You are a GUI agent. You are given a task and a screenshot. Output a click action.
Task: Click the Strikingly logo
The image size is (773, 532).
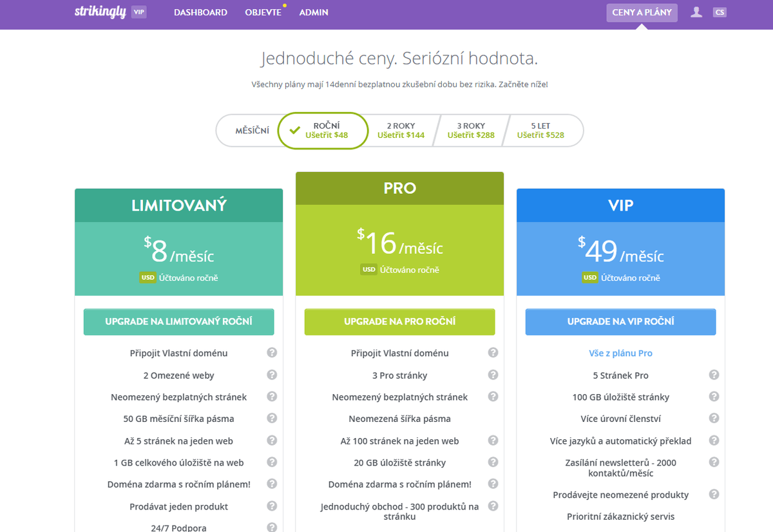tap(100, 12)
